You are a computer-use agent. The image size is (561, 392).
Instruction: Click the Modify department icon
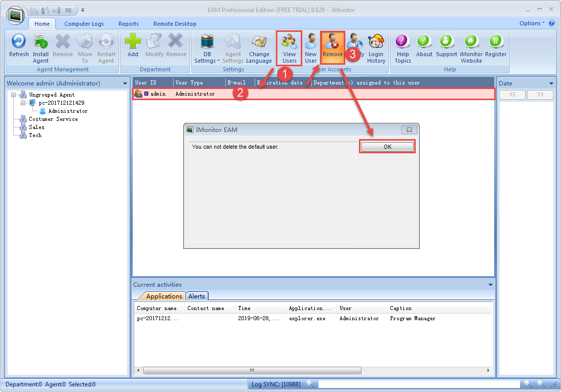[x=154, y=46]
